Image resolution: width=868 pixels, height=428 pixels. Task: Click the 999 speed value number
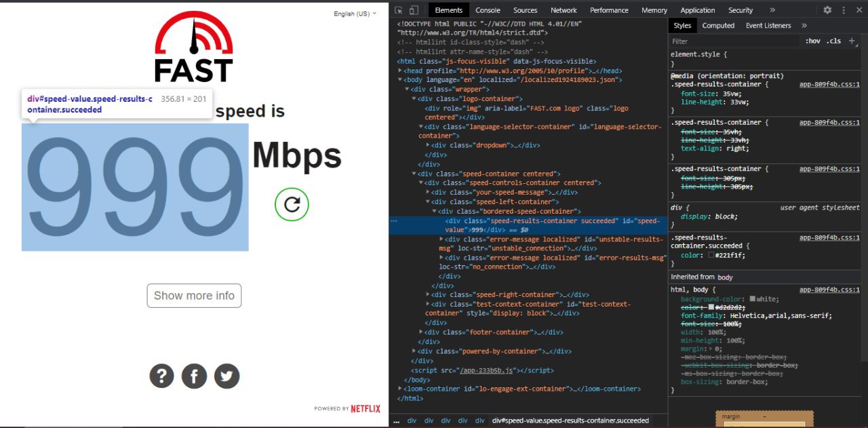pyautogui.click(x=135, y=187)
